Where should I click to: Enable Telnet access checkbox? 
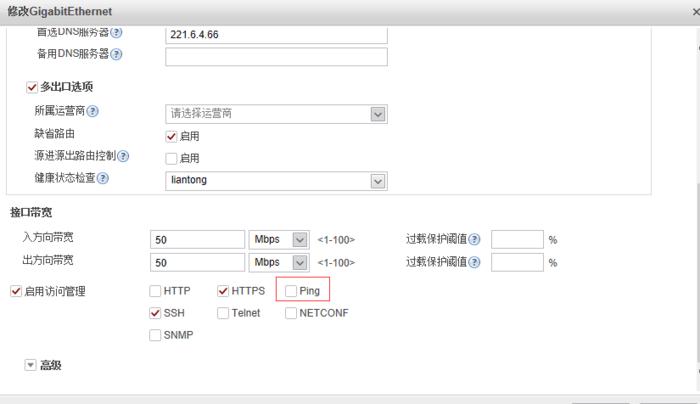(223, 313)
